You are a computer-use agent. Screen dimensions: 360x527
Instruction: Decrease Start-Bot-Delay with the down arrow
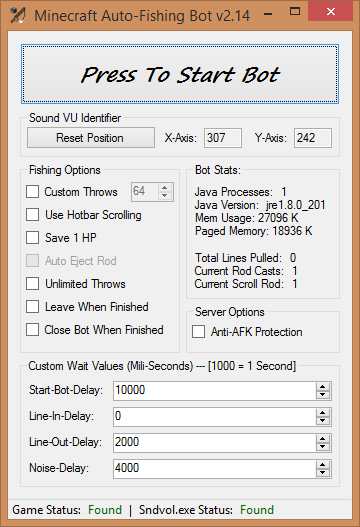[x=323, y=395]
